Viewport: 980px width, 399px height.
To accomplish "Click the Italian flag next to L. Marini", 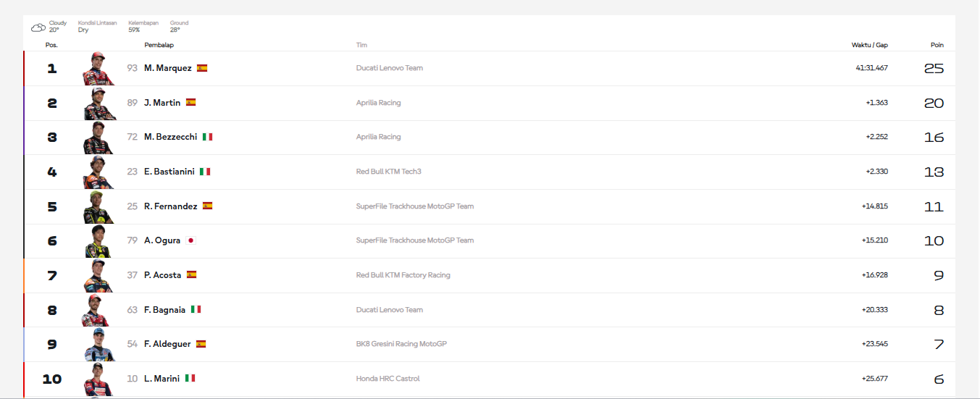I will pos(190,378).
